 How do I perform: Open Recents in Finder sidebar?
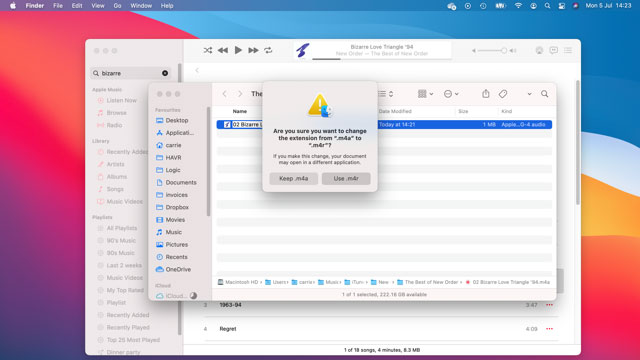[x=176, y=257]
